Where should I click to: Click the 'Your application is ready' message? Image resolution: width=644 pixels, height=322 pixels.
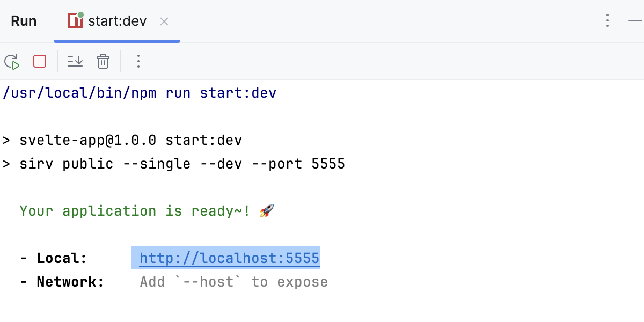coord(134,210)
